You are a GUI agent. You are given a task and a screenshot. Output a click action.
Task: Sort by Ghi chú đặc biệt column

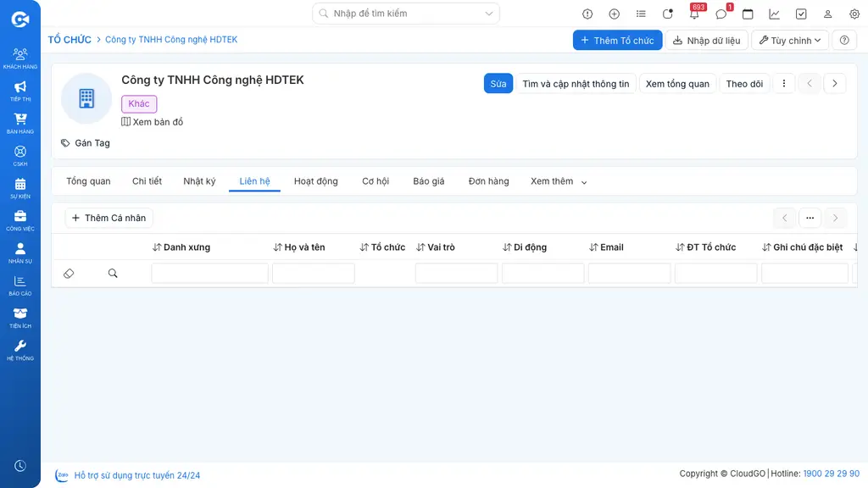pos(802,247)
